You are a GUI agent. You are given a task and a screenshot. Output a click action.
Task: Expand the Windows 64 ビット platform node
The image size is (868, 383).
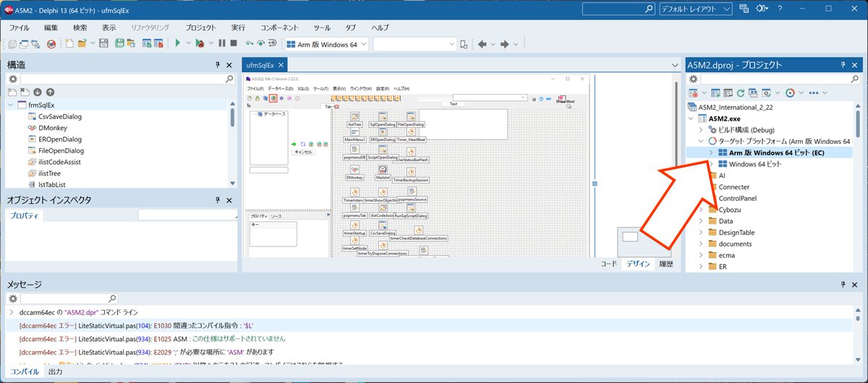[711, 164]
